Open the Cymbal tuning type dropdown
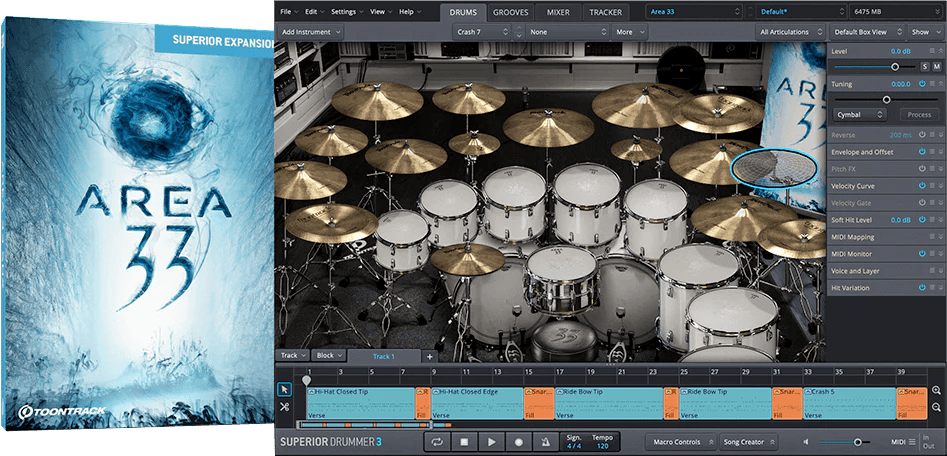 [x=859, y=115]
